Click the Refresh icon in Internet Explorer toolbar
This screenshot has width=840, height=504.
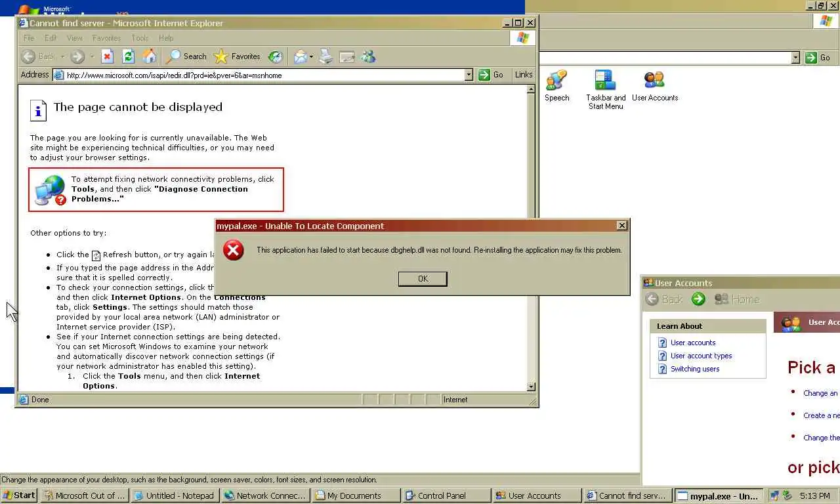pyautogui.click(x=129, y=56)
